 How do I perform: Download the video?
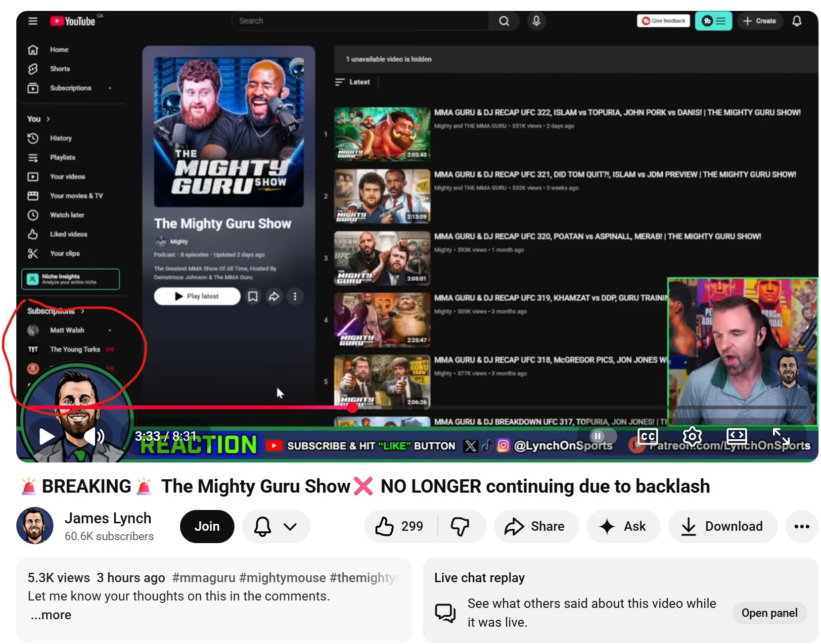pos(723,526)
